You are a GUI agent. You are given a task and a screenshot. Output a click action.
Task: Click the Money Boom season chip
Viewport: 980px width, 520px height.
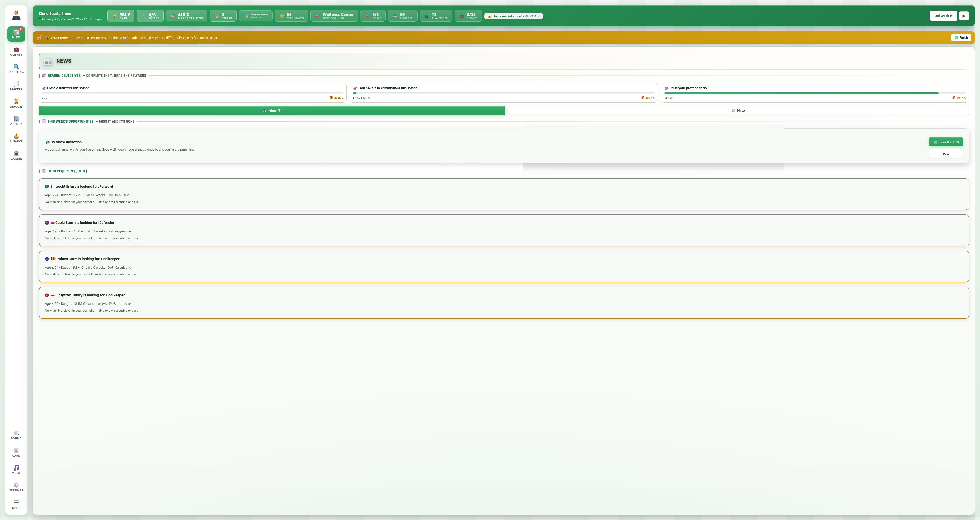(x=256, y=16)
